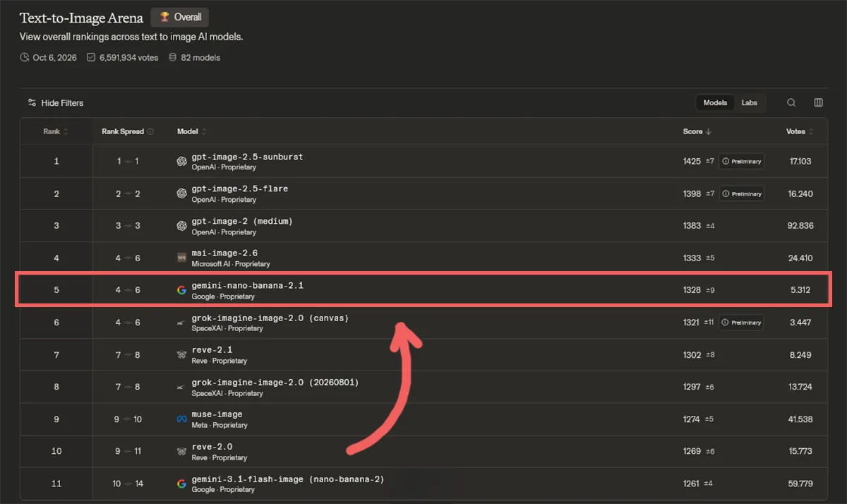
Task: Click OpenAI logo beside gpt-image-2 (medium)
Action: coord(181,226)
